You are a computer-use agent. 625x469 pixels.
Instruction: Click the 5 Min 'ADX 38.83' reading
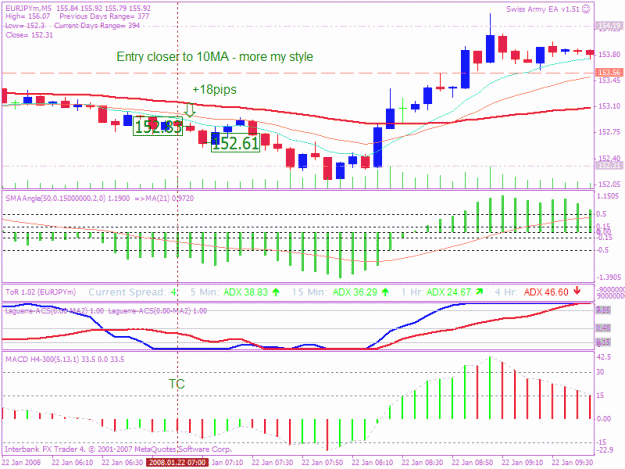point(245,292)
